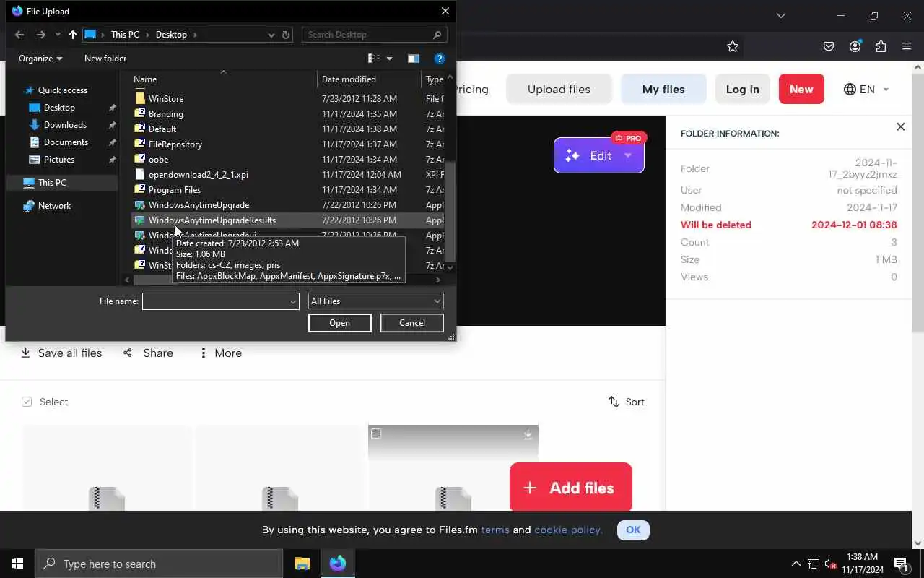Viewport: 924px width, 578px height.
Task: Open the Firefox Pocket icon
Action: tap(829, 46)
